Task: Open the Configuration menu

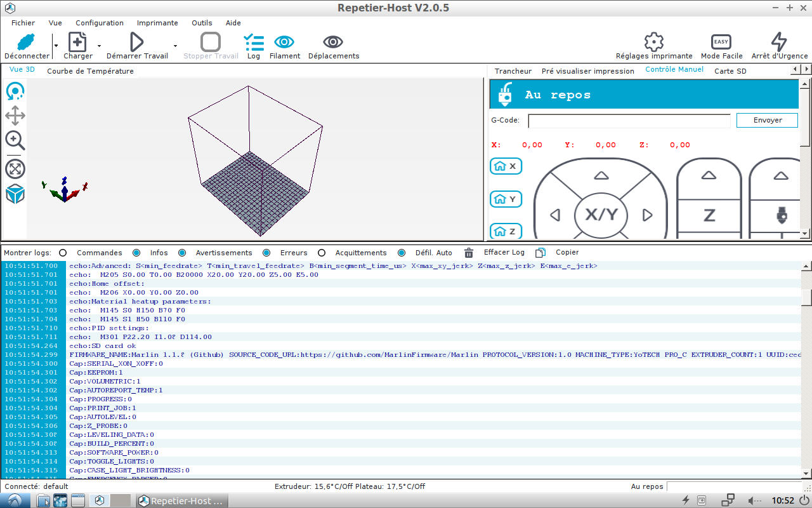Action: coord(100,23)
